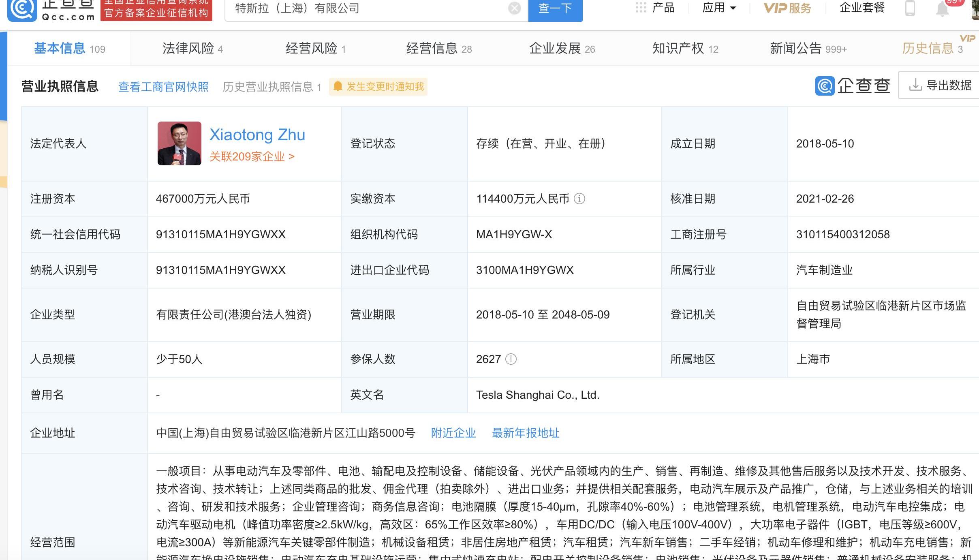Image resolution: width=979 pixels, height=560 pixels.
Task: Click 导出数据 export button
Action: pos(938,85)
